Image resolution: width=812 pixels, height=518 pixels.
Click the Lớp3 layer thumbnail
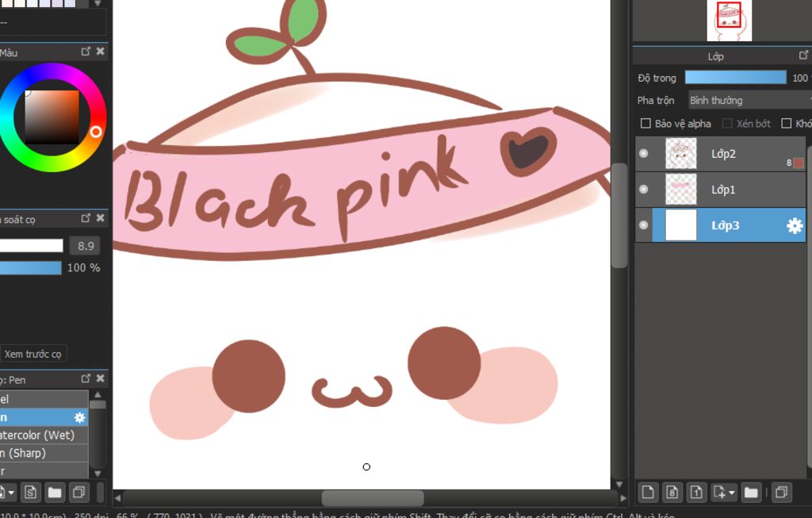[x=681, y=225]
